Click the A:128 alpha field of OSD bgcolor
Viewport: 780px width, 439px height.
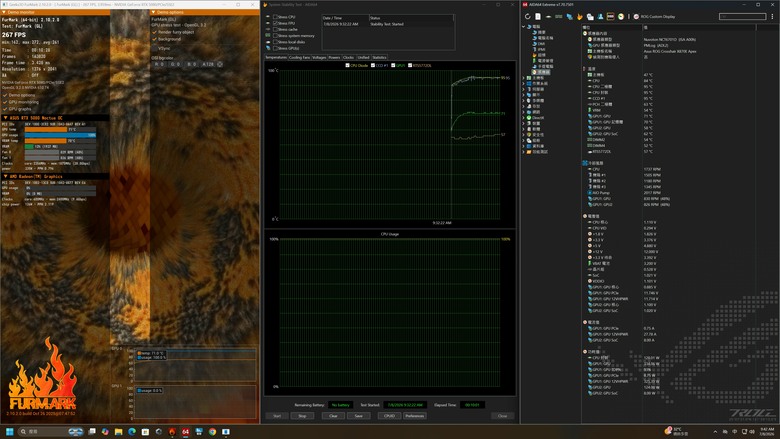pyautogui.click(x=207, y=64)
